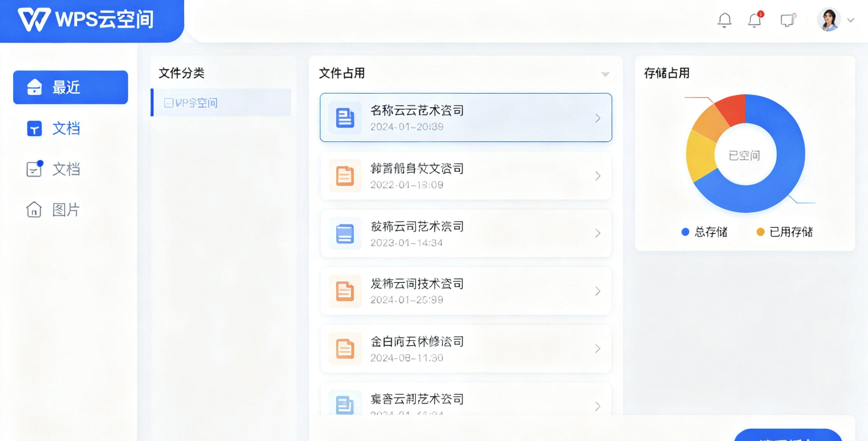Expand details of 发柿云间技术咨司 via chevron
This screenshot has width=868, height=441.
click(598, 290)
